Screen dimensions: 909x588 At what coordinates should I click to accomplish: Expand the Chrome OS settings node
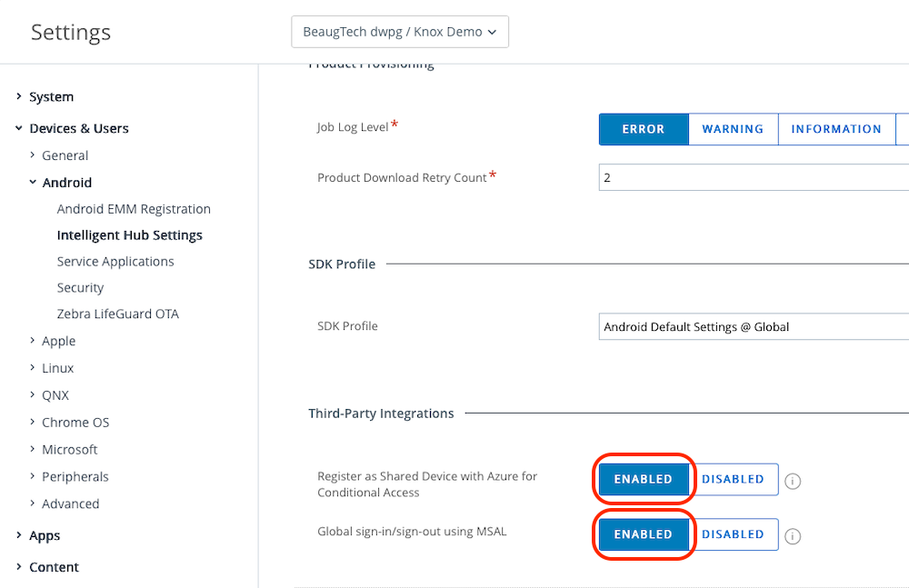click(75, 423)
